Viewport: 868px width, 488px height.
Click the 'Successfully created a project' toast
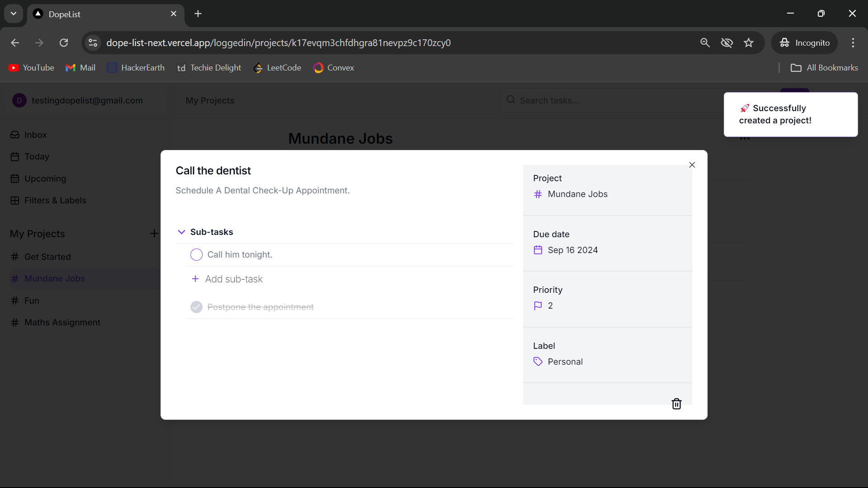[790, 114]
